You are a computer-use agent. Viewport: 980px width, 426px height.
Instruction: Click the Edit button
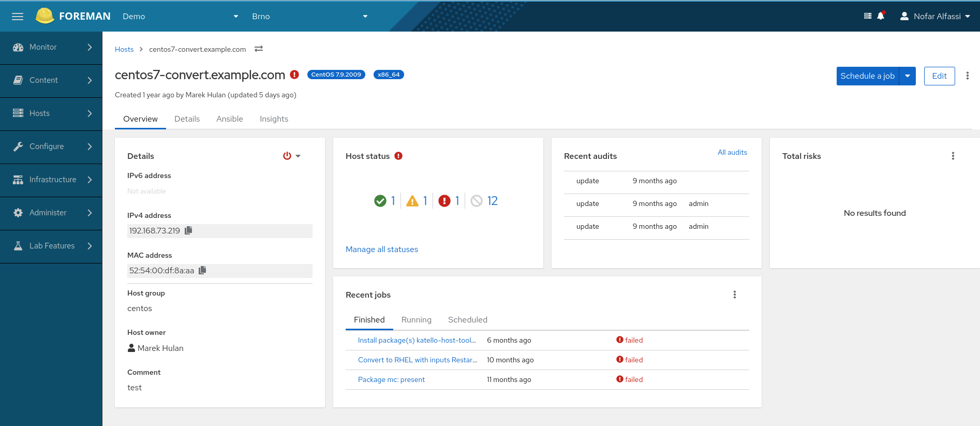pos(940,76)
